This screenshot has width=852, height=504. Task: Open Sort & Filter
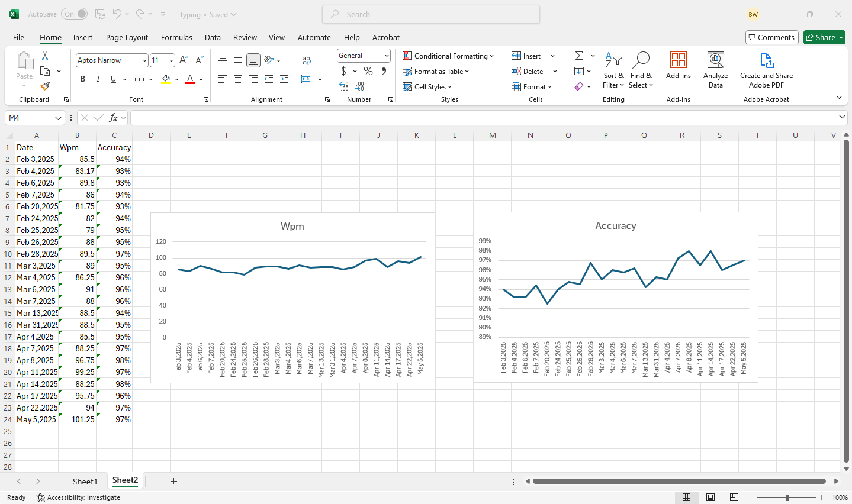(x=613, y=70)
